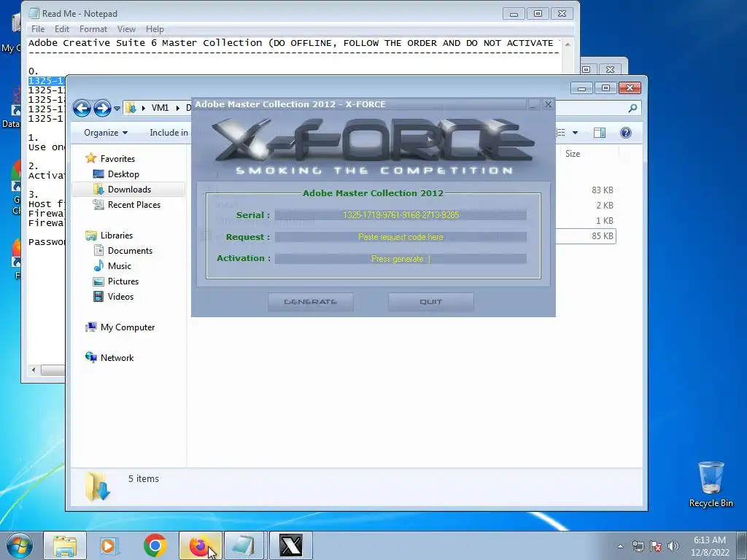Click the GENERATE button
Screen dimensions: 747x560
(311, 302)
